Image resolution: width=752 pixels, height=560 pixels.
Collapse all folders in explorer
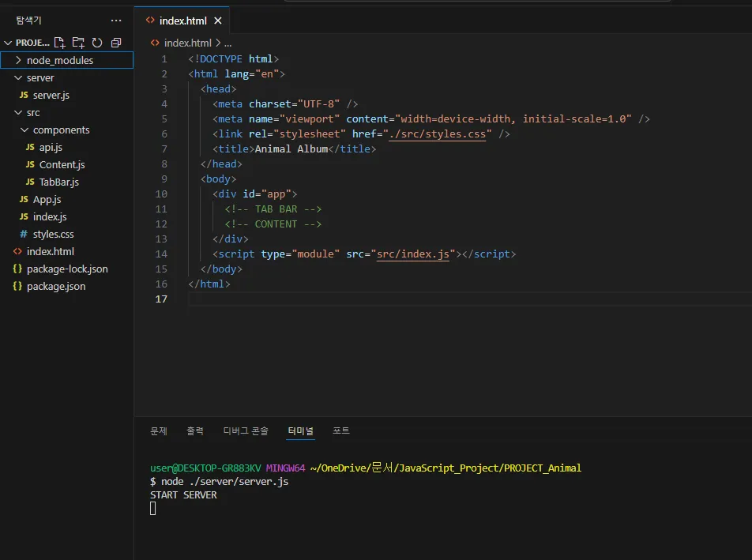pyautogui.click(x=115, y=43)
